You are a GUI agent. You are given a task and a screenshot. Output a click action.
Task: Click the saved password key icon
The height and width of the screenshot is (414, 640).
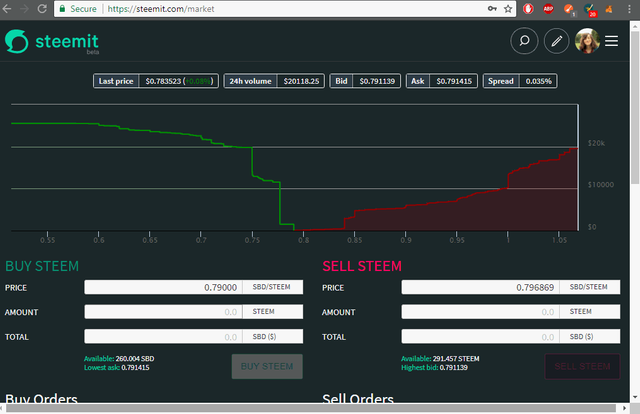tap(492, 9)
